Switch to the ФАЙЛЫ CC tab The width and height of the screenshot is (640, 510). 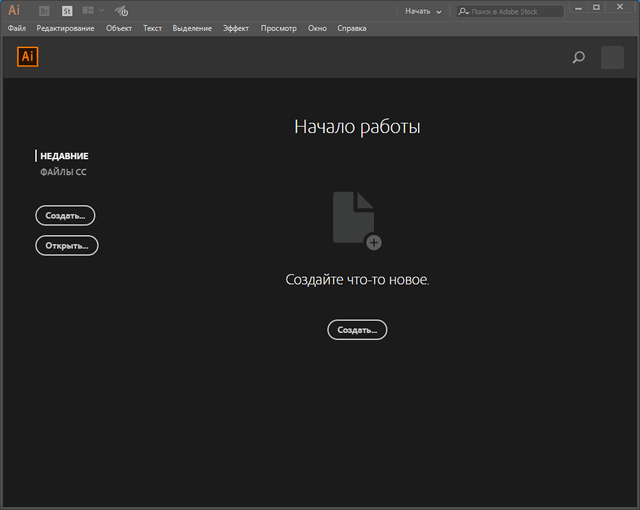tap(63, 173)
